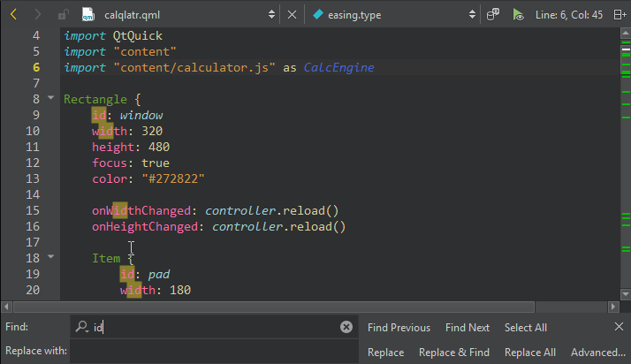Image resolution: width=631 pixels, height=364 pixels.
Task: Clear the Find search text
Action: [346, 327]
